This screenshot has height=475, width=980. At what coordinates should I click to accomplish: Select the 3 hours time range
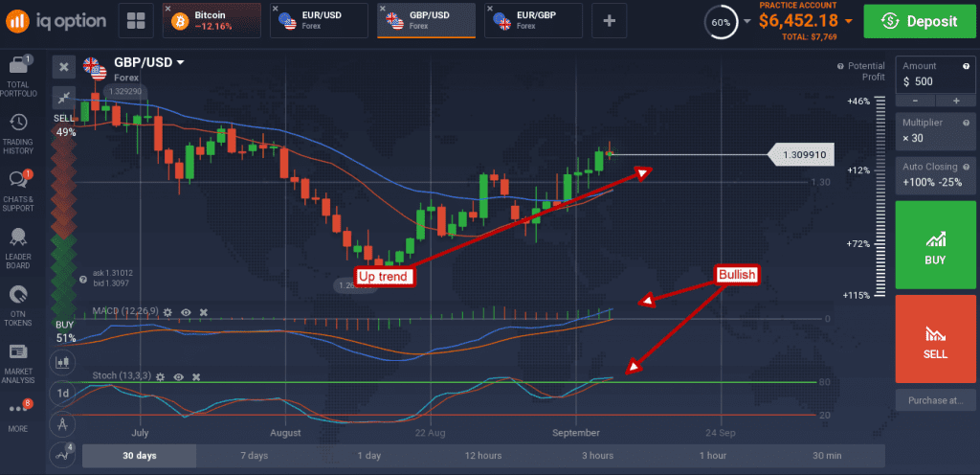tap(598, 456)
